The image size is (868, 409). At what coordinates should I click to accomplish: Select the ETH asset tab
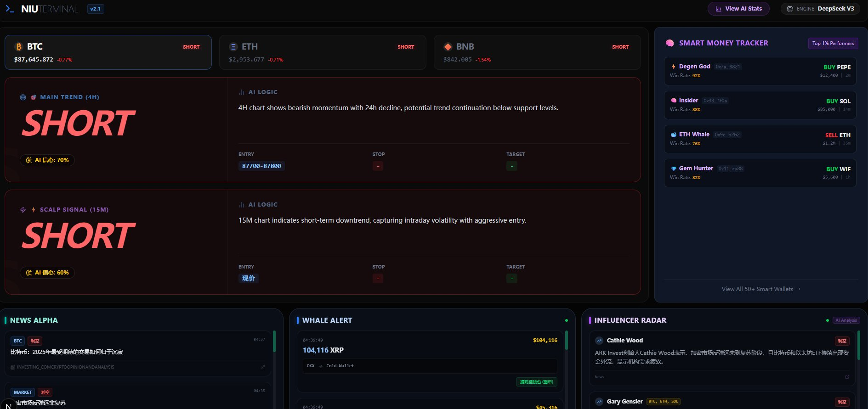coord(323,52)
